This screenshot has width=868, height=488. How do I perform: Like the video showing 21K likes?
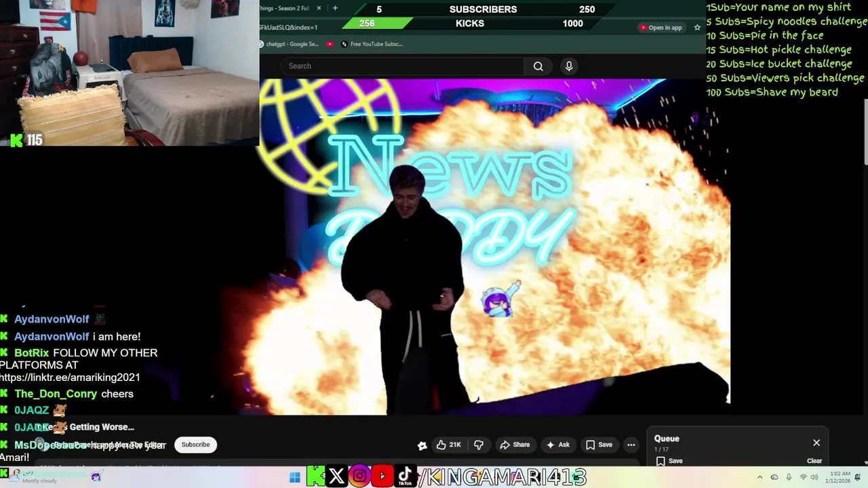point(449,445)
